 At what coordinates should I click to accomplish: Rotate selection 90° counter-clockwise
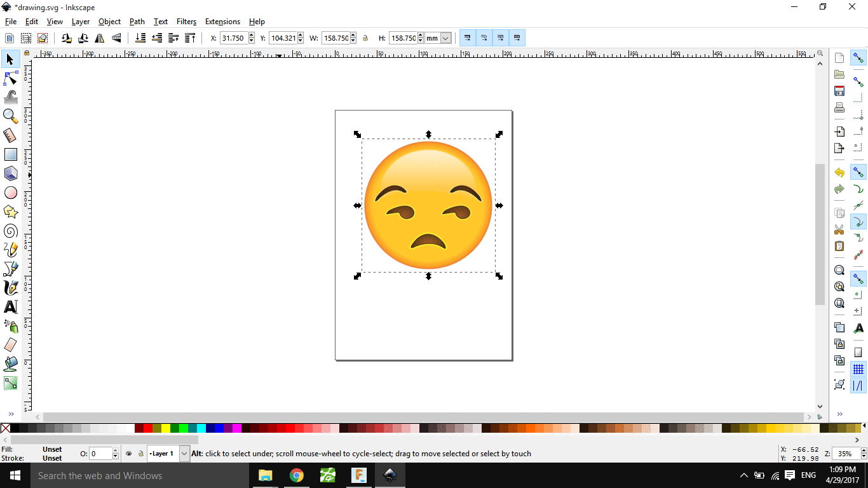click(66, 38)
